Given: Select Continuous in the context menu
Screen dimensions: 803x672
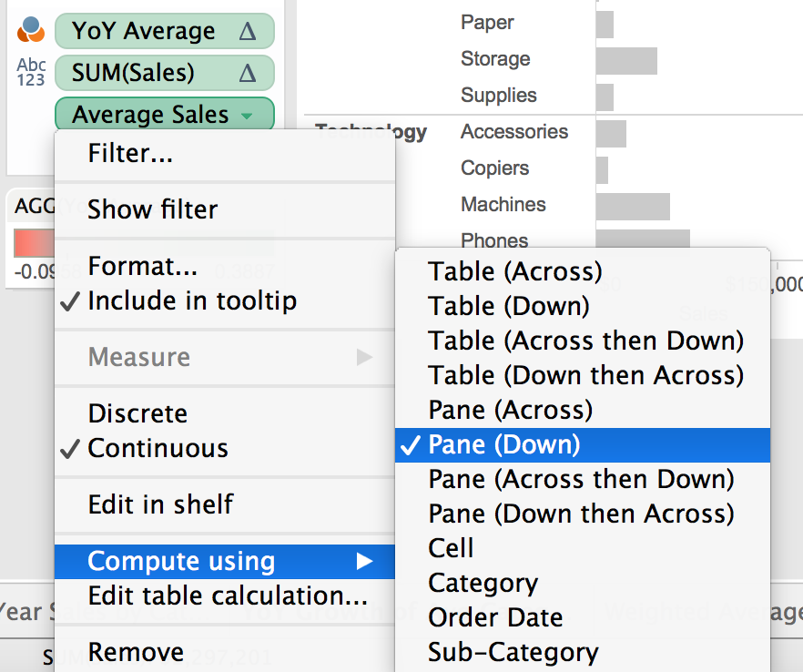Looking at the screenshot, I should [158, 448].
